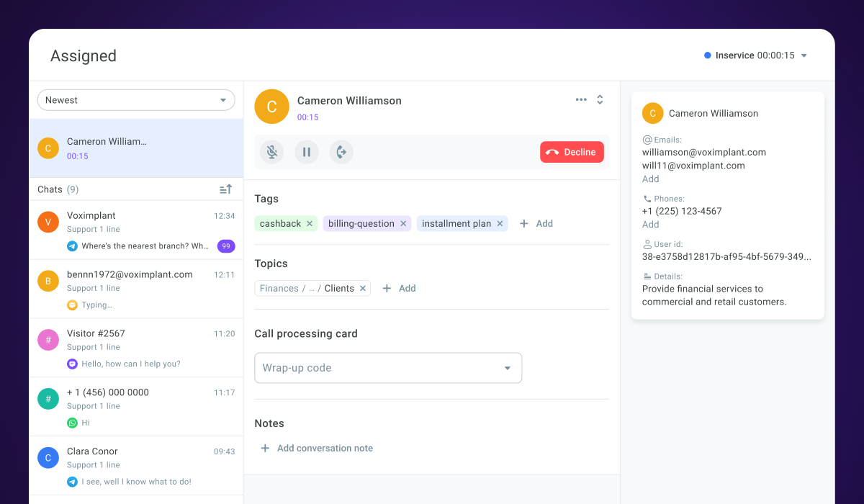The image size is (864, 504).
Task: Add a new tag
Action: click(x=536, y=224)
